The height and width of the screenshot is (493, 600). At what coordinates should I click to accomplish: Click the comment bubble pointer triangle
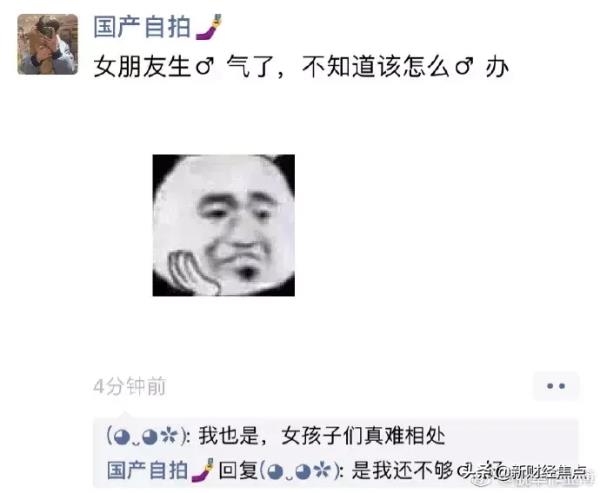pos(124,416)
